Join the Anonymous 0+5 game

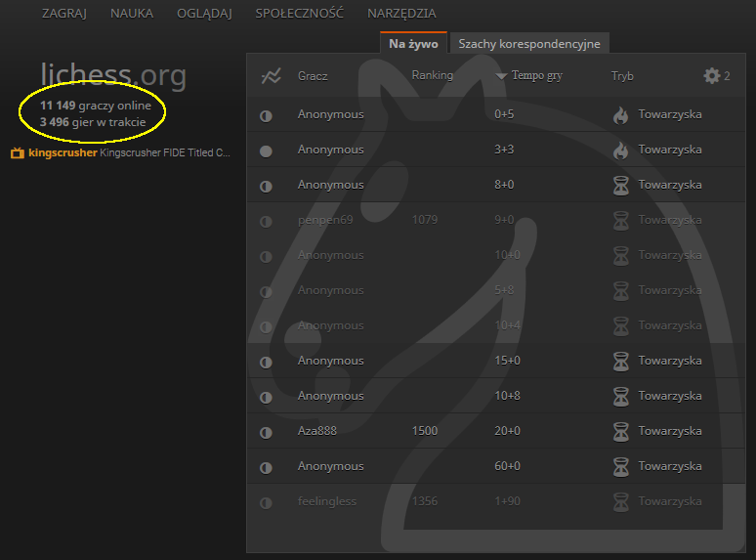pyautogui.click(x=495, y=114)
